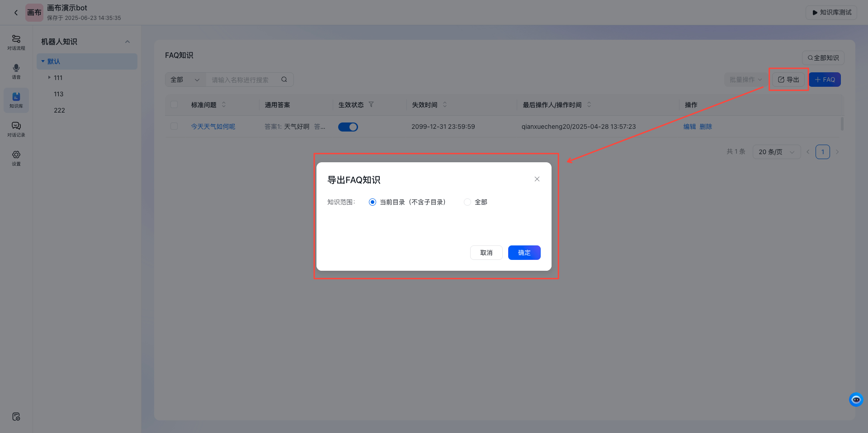Open the 批量操作 dropdown
Screen dimensions: 868x433
point(745,79)
